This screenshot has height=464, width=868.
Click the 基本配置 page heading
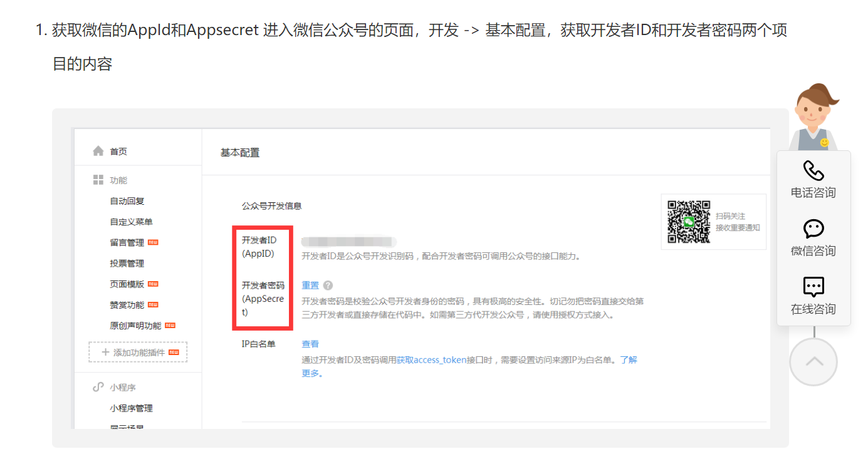click(x=240, y=152)
